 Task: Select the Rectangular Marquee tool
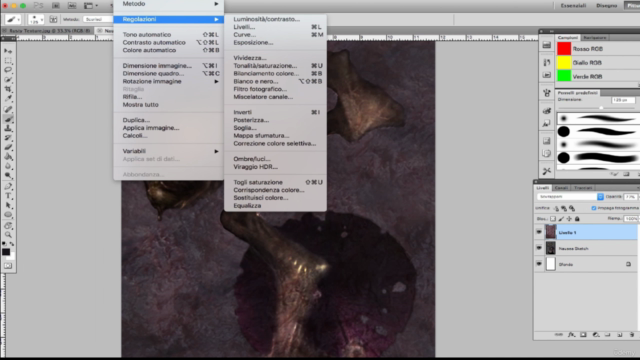click(x=8, y=61)
